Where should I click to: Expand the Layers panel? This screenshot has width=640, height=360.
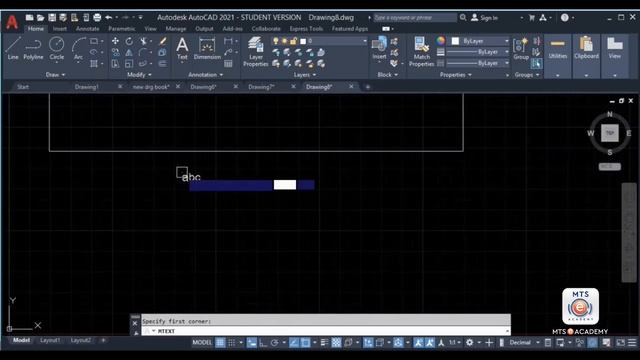(x=304, y=75)
